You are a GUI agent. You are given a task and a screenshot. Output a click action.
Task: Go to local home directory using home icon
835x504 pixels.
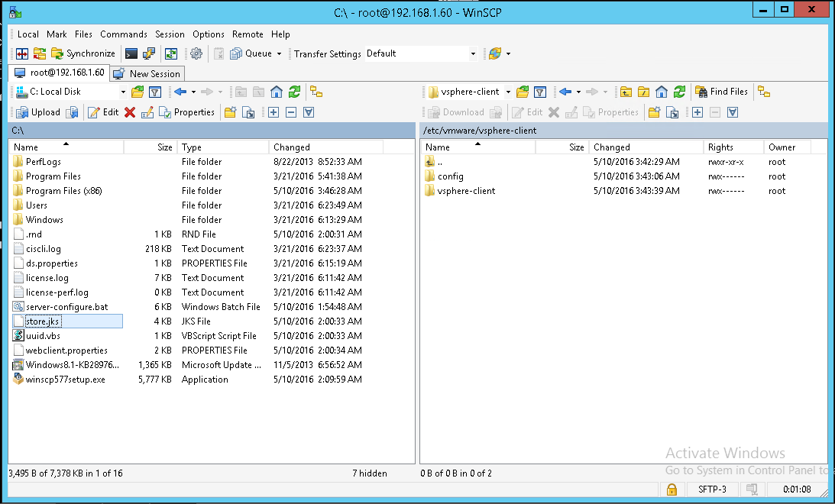pyautogui.click(x=276, y=91)
